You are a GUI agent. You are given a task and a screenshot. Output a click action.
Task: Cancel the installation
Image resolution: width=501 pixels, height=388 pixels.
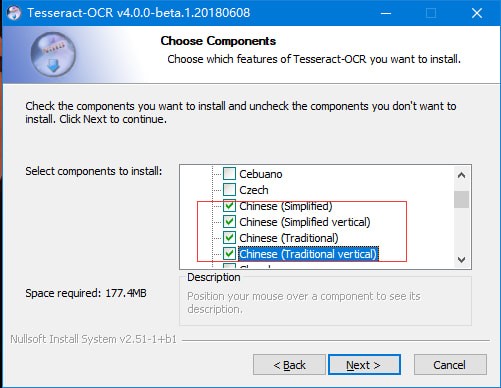[x=450, y=365]
